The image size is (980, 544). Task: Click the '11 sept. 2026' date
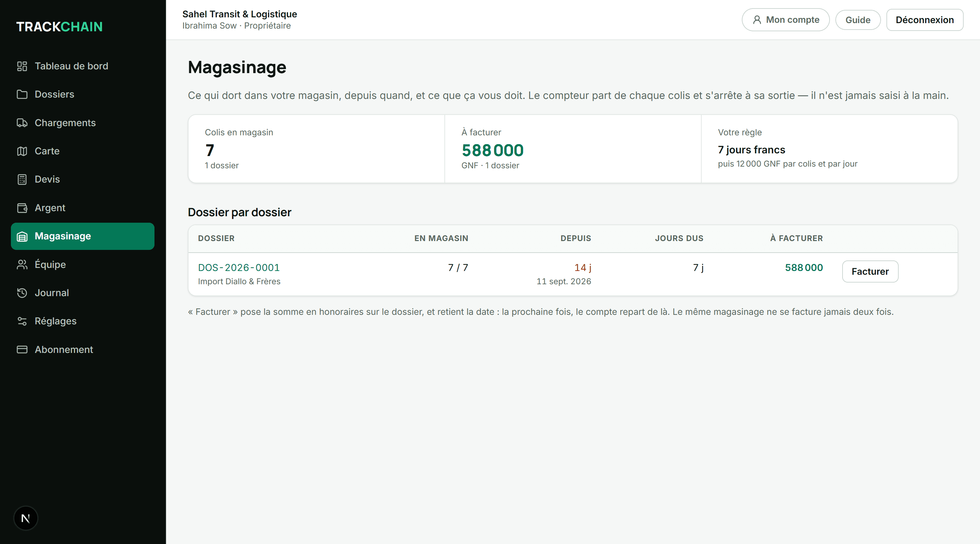564,281
